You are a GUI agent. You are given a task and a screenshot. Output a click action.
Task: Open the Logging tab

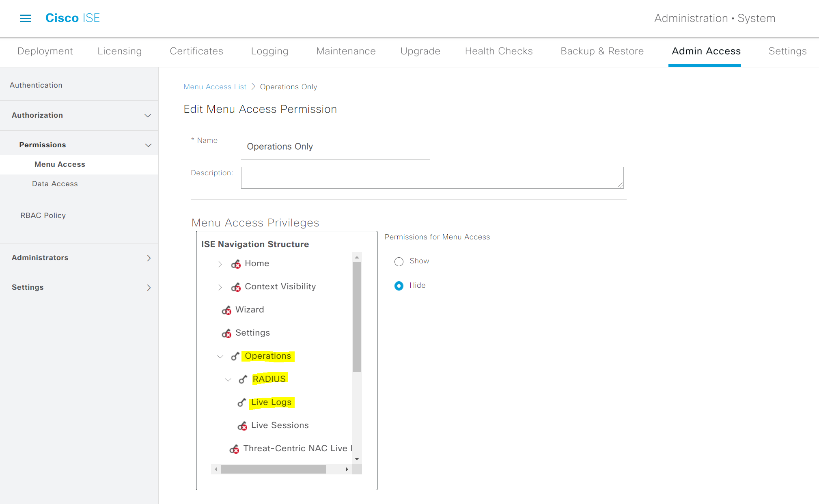pyautogui.click(x=269, y=51)
